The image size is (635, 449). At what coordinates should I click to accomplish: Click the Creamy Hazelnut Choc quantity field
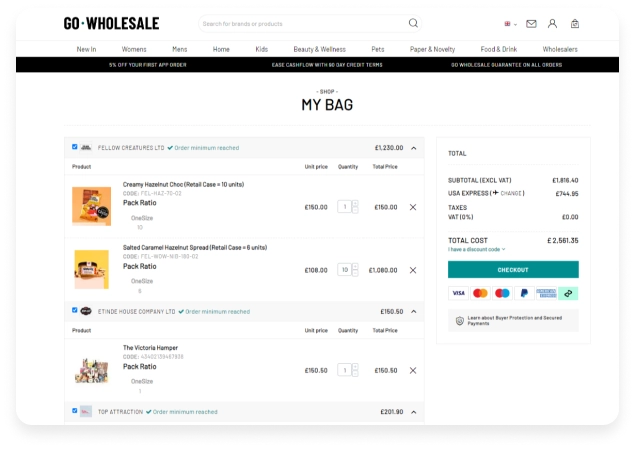[x=344, y=207]
